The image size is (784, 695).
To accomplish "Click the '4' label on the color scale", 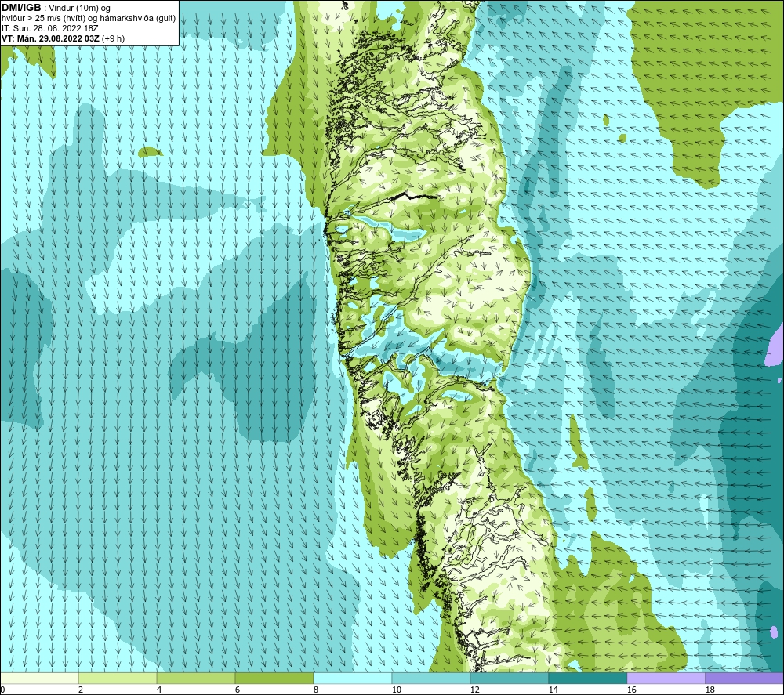I will tap(159, 690).
